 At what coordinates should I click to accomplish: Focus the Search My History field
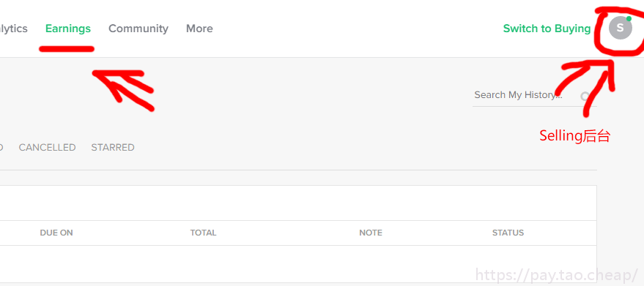(534, 95)
